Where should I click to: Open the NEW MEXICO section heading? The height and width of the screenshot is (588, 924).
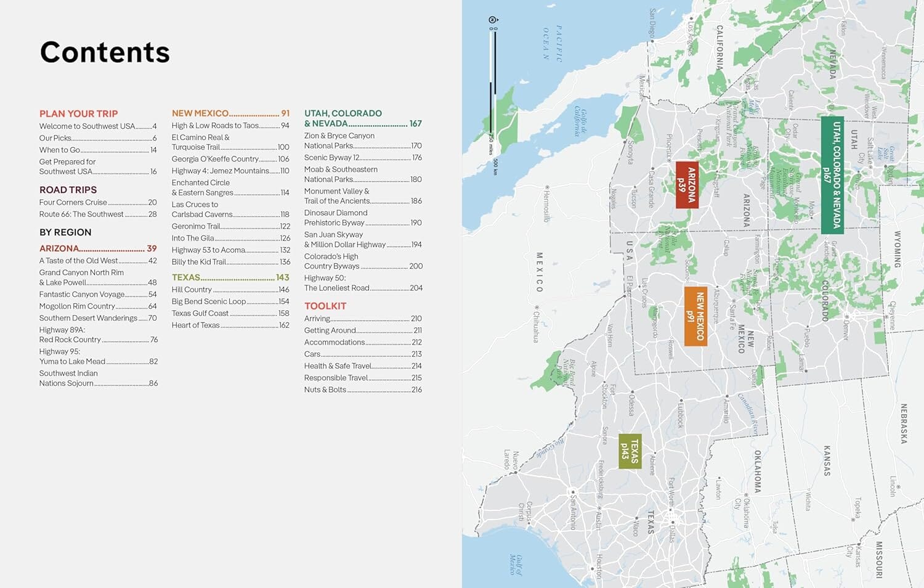(x=230, y=113)
